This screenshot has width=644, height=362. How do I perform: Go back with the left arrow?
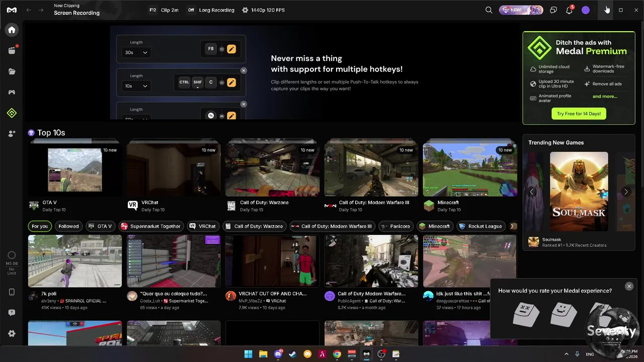(29, 10)
